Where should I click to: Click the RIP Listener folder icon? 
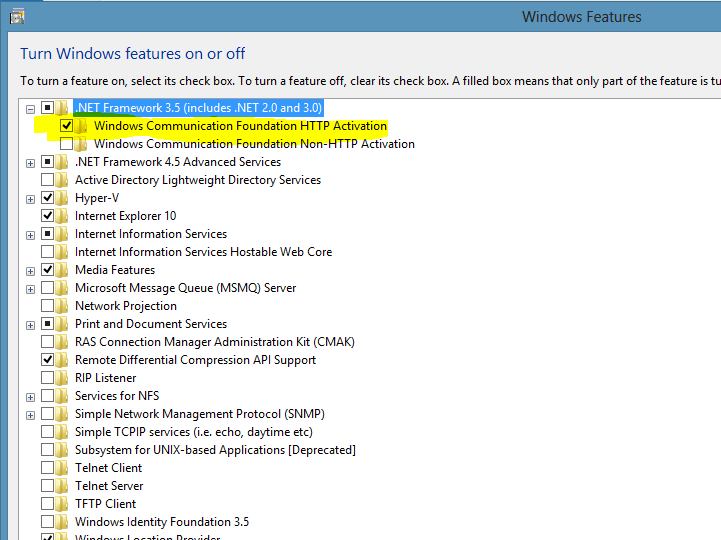[x=62, y=378]
